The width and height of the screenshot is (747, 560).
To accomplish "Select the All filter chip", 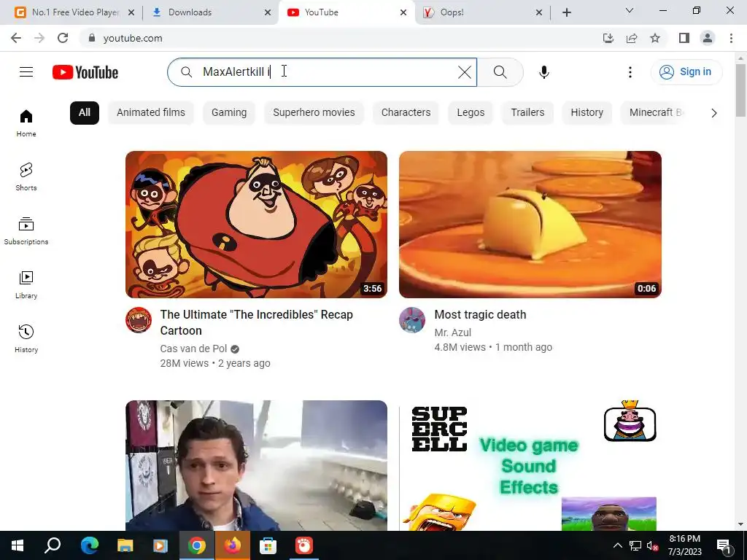I will click(85, 113).
